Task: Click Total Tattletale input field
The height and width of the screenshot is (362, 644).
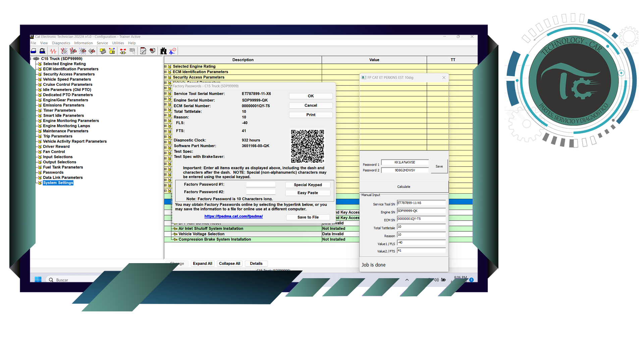Action: click(421, 227)
